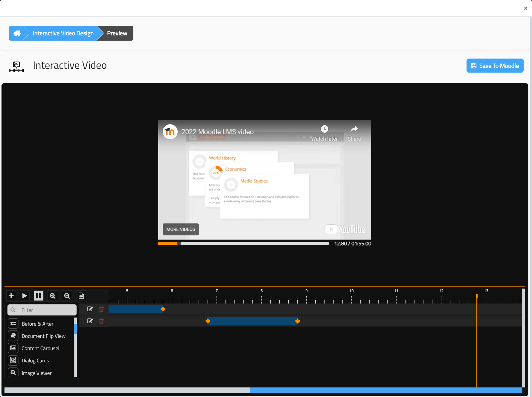
Task: Click the video export icon in the toolbar
Action: (x=81, y=295)
